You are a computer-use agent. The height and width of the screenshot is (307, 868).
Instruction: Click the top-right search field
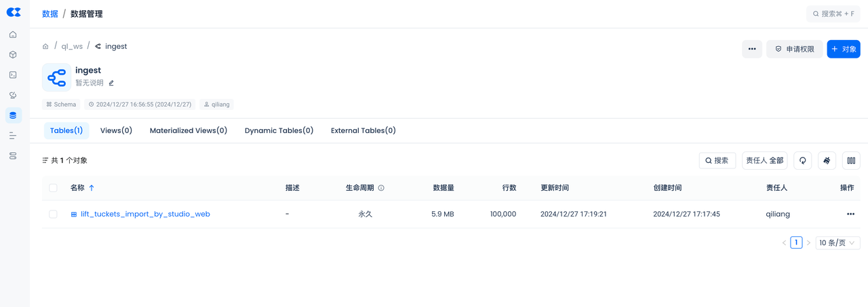point(833,14)
